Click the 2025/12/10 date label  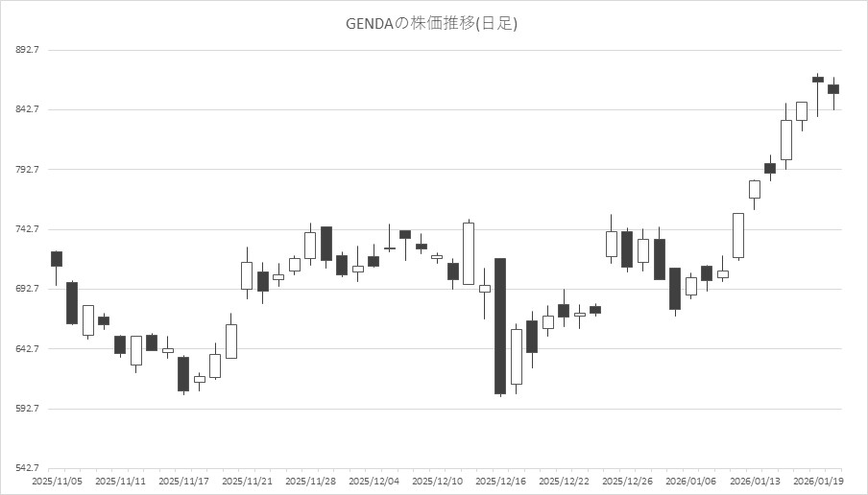[438, 480]
